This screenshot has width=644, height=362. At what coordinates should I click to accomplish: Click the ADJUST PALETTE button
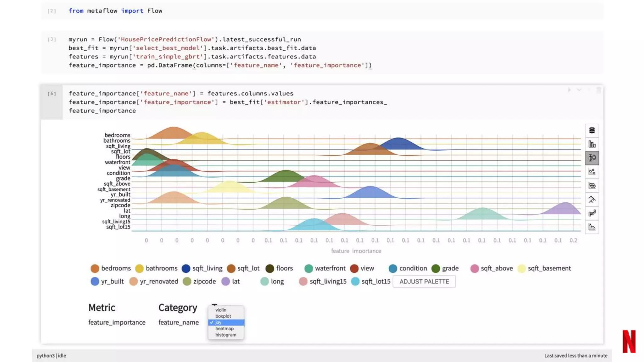point(424,282)
